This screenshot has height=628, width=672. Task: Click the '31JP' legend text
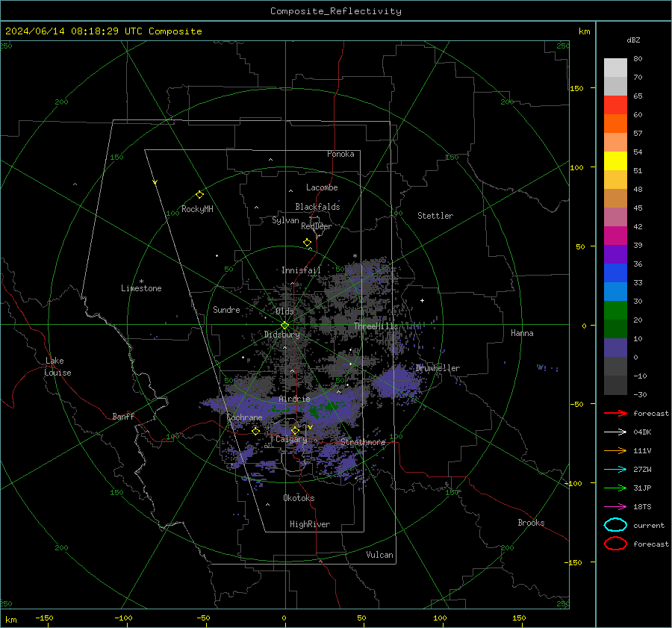(x=642, y=488)
